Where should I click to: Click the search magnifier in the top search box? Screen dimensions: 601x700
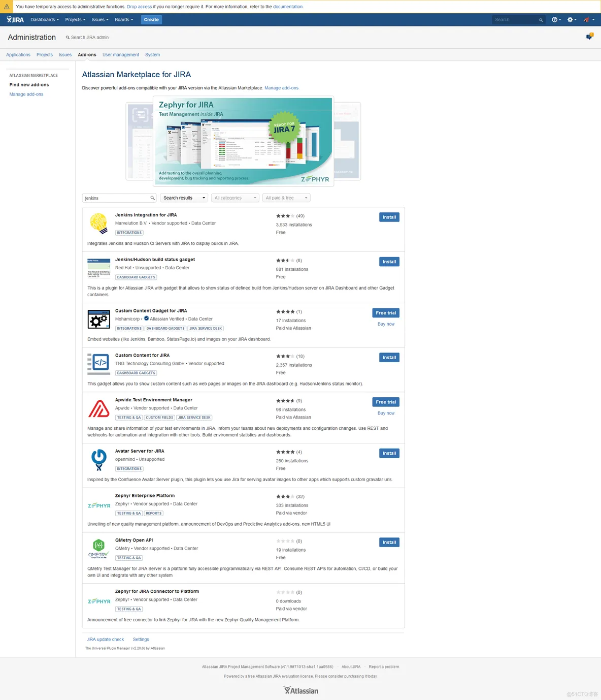[541, 20]
